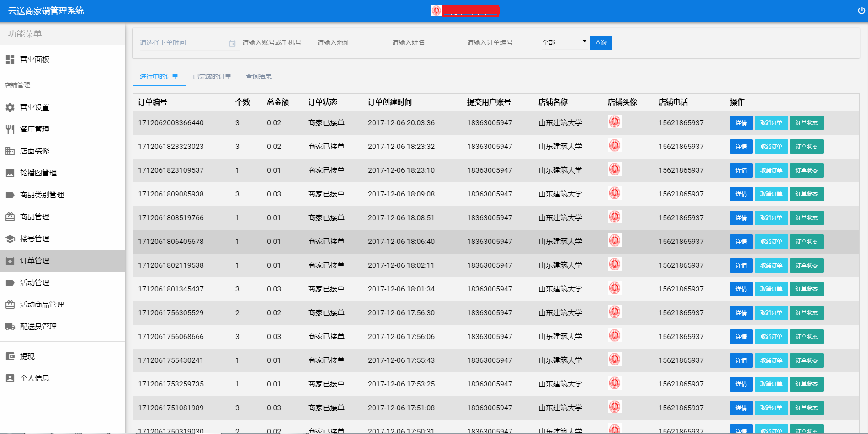Click 取消订单 for order 1712061823109537
Screen dimensions: 868x434
point(771,170)
